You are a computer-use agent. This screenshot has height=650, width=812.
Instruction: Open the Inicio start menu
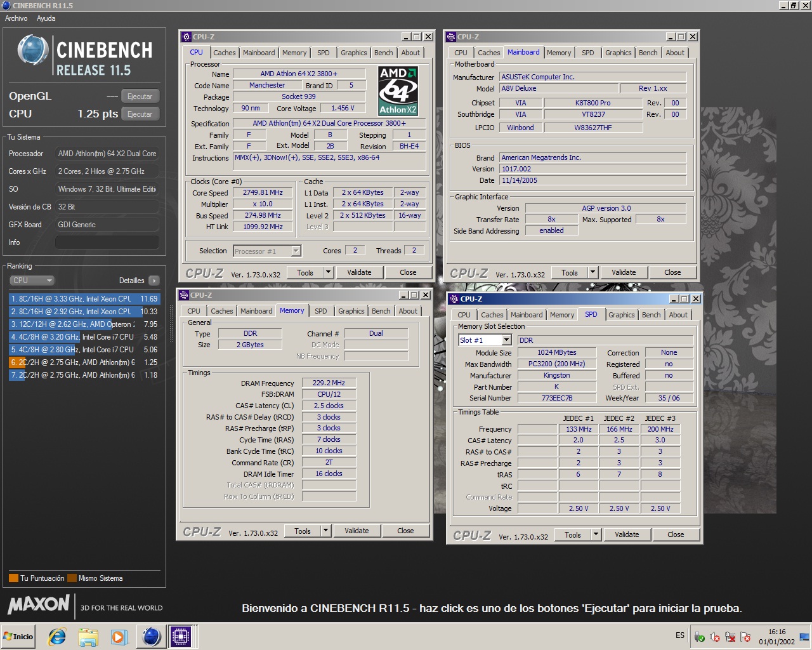point(18,637)
